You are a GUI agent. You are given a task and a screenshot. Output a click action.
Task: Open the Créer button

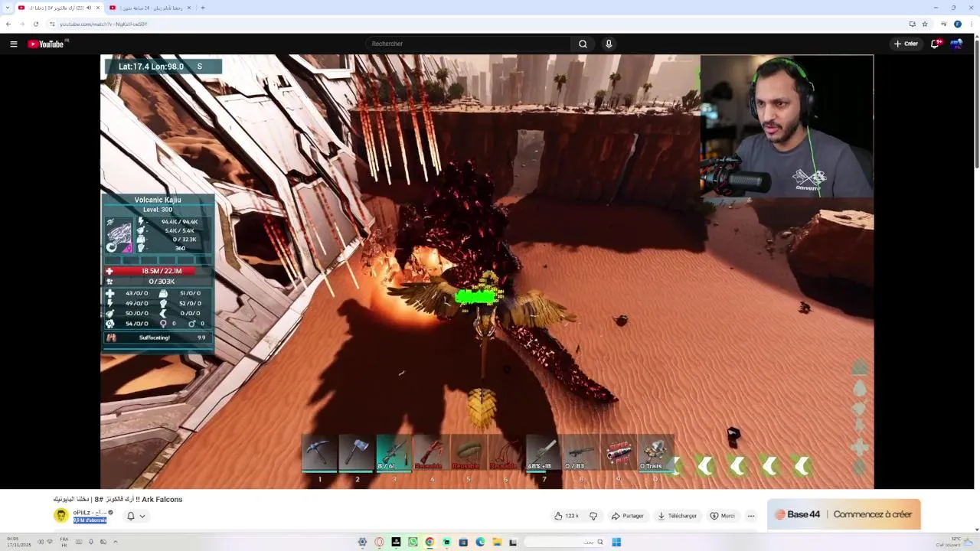point(906,44)
